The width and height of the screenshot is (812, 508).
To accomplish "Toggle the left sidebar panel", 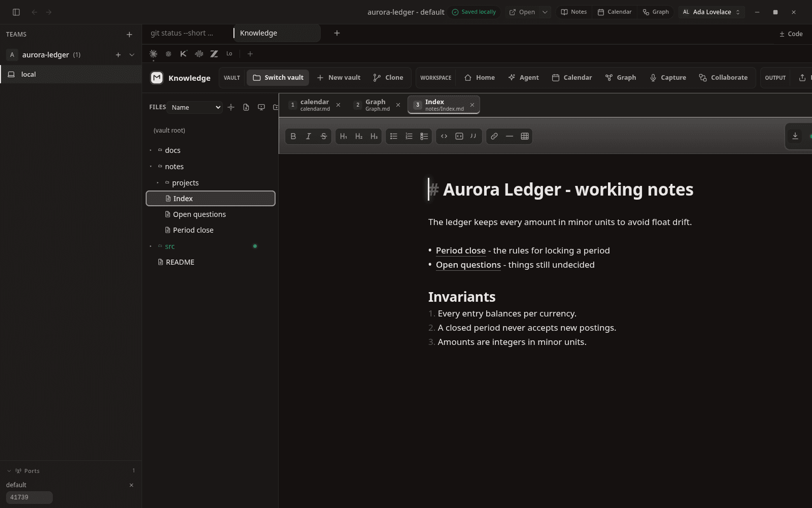I will (16, 12).
